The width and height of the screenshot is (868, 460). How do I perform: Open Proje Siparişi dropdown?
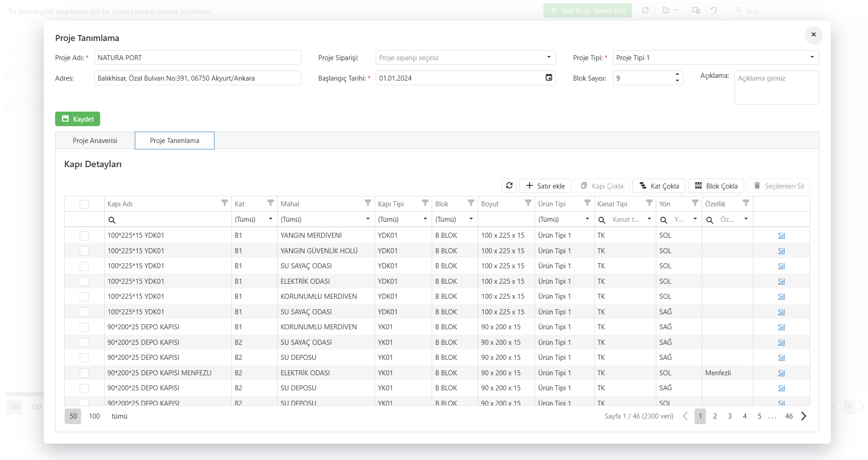tap(549, 57)
